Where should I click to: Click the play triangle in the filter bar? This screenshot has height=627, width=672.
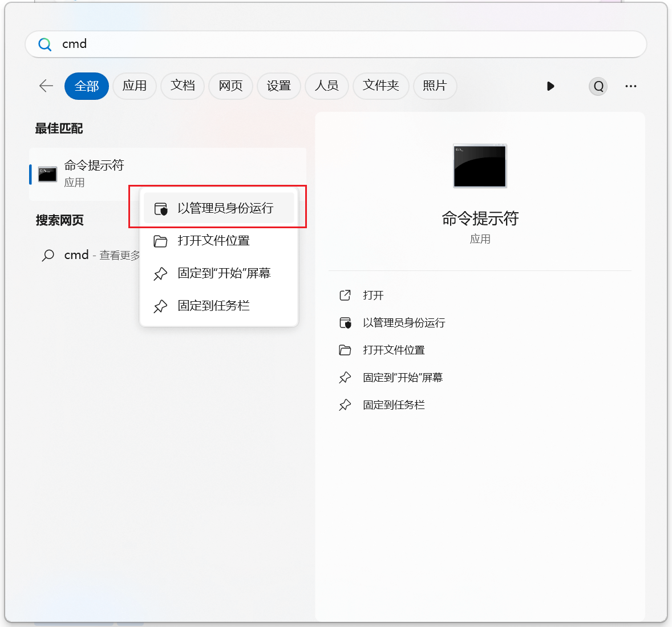(x=550, y=86)
